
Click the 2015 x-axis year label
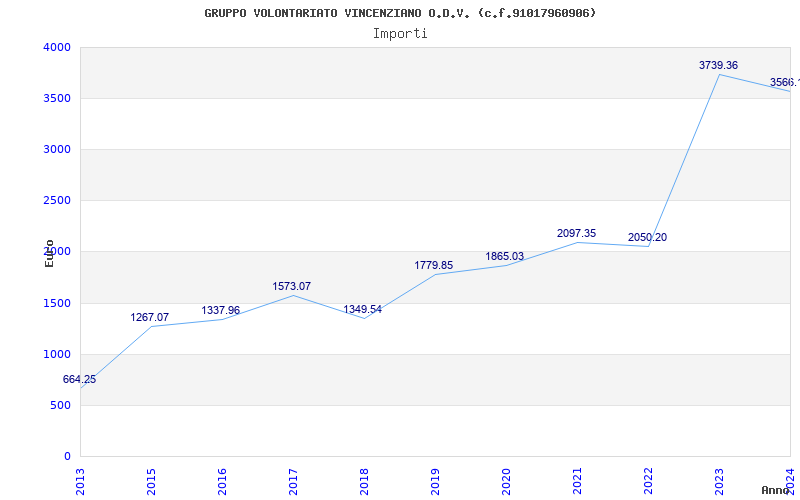pos(151,482)
